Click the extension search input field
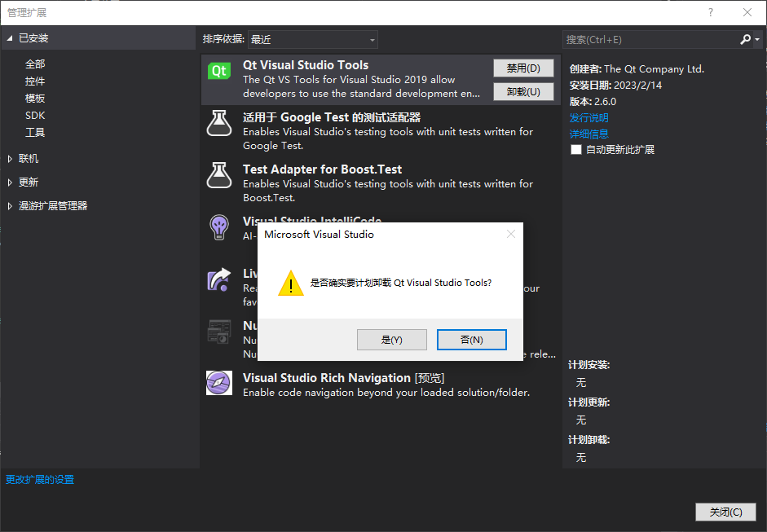767x532 pixels. pos(648,39)
